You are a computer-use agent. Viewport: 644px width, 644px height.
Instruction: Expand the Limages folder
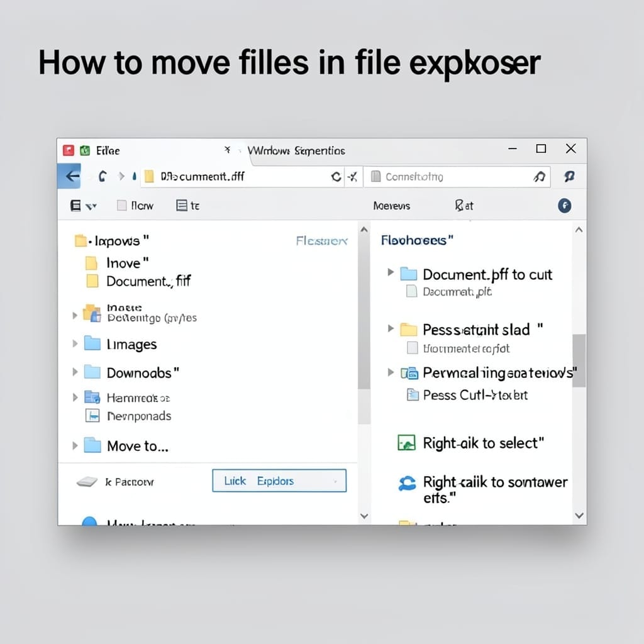(x=75, y=343)
